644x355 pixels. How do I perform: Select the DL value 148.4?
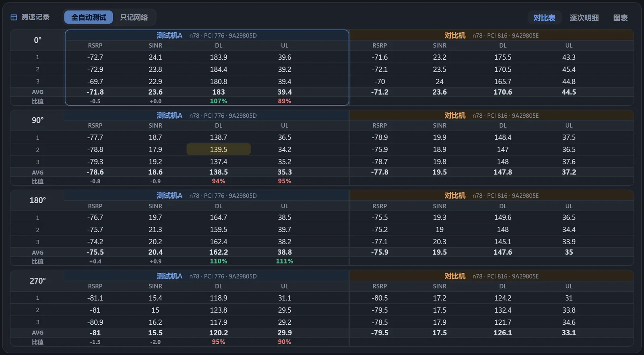click(503, 137)
